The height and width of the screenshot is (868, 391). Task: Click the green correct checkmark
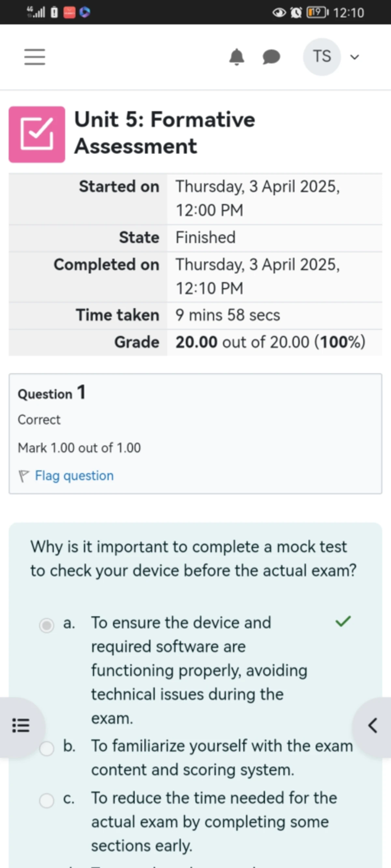343,621
